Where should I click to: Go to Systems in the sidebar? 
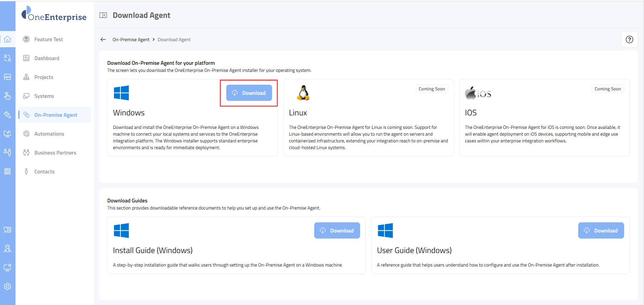[x=44, y=96]
